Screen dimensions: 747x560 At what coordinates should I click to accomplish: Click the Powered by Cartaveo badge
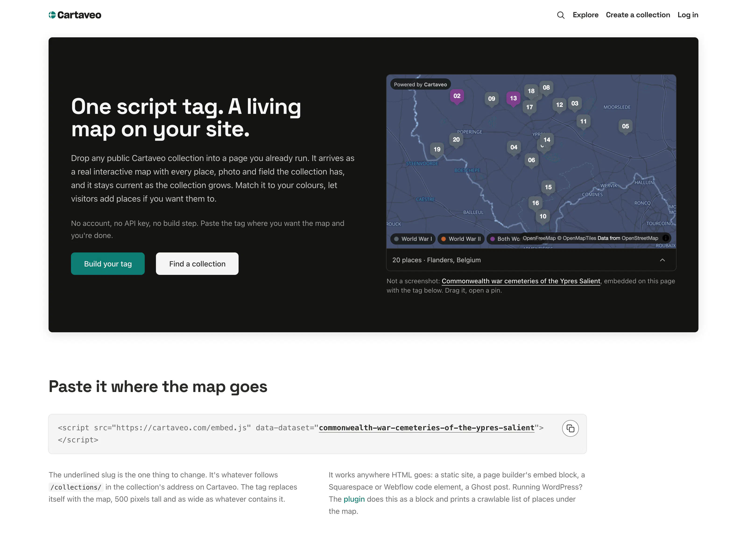tap(420, 85)
